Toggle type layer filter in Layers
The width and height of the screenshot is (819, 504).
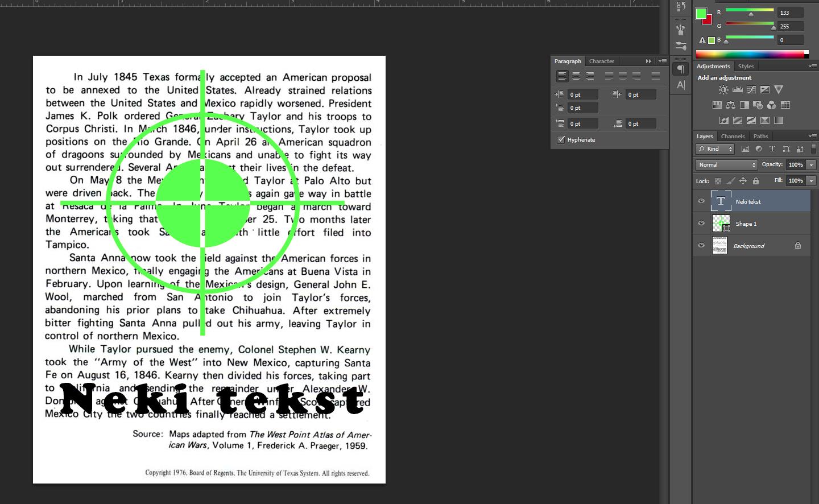[x=772, y=149]
